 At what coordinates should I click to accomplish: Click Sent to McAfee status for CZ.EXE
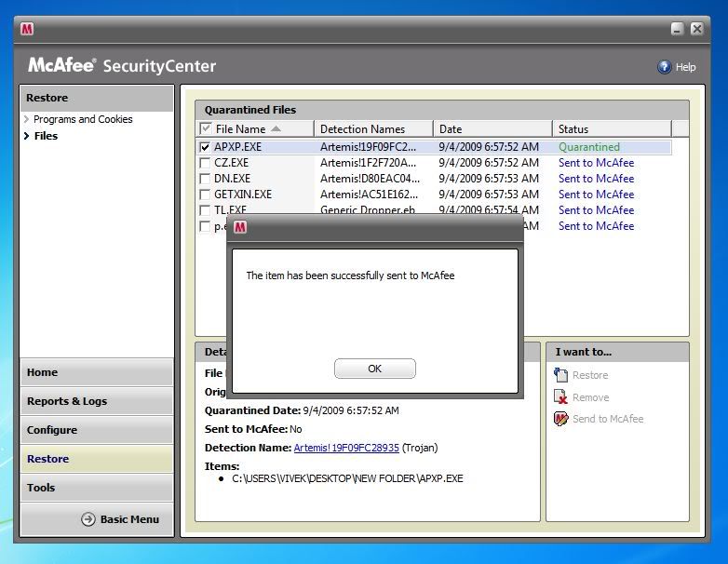[596, 163]
